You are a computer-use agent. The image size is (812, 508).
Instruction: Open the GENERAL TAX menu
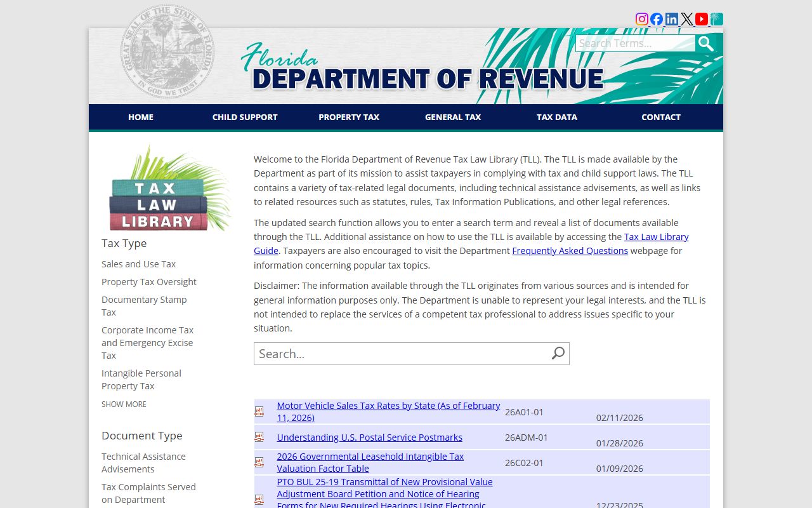453,117
